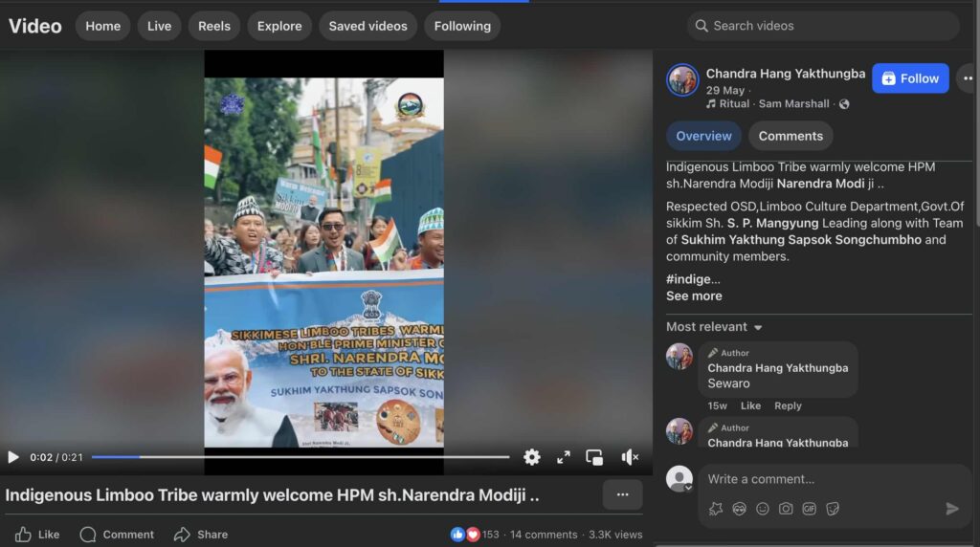Attach photo with camera icon
980x547 pixels.
coord(786,509)
